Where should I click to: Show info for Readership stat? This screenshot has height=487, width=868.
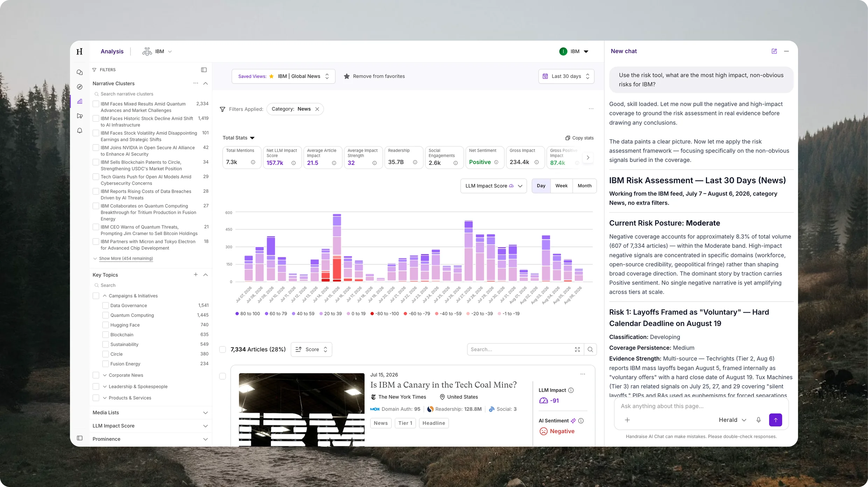(x=415, y=162)
